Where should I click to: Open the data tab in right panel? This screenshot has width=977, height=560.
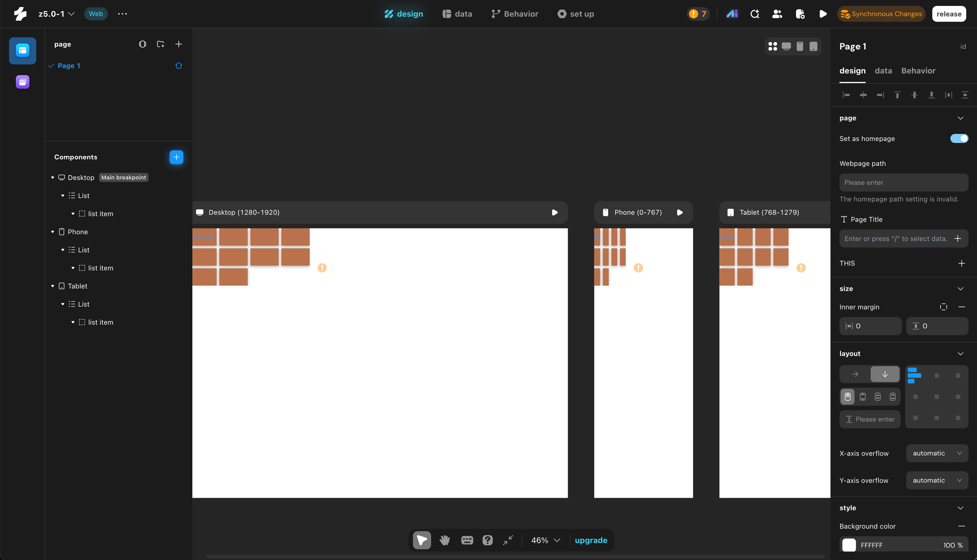click(883, 71)
